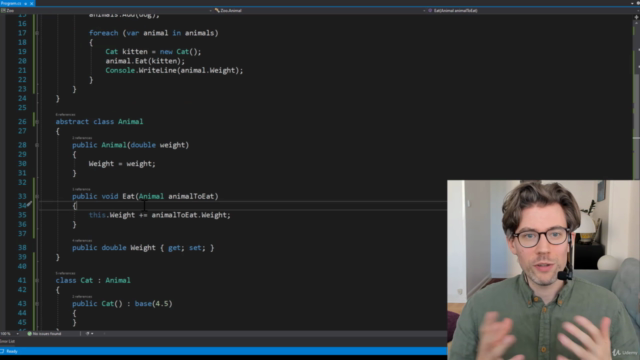This screenshot has width=640, height=360.
Task: Open the Error List panel tab
Action: pos(7,341)
